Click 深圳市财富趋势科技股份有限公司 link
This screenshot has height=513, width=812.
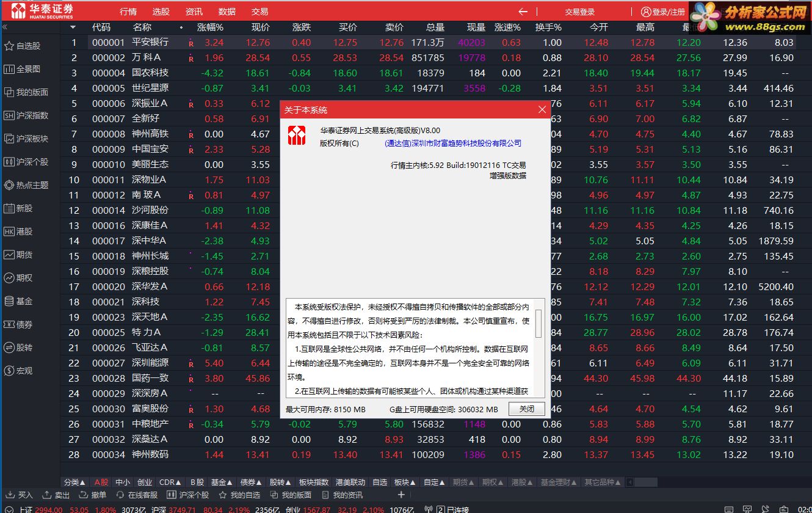(x=453, y=144)
